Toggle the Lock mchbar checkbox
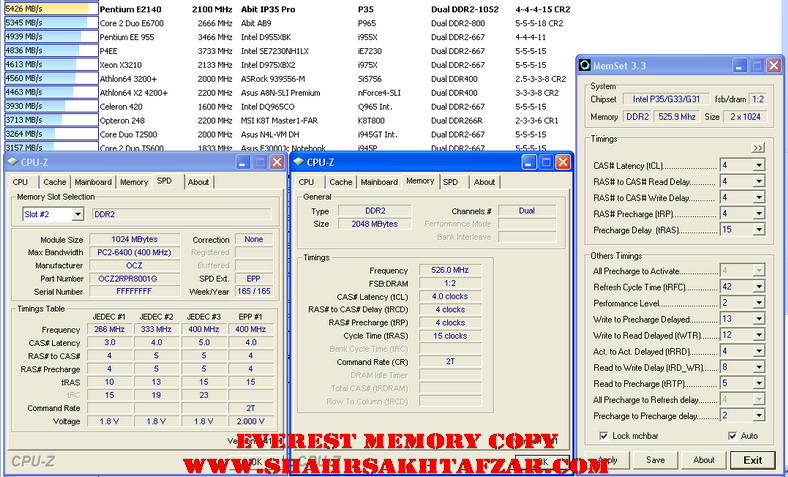Image resolution: width=788 pixels, height=477 pixels. (604, 436)
